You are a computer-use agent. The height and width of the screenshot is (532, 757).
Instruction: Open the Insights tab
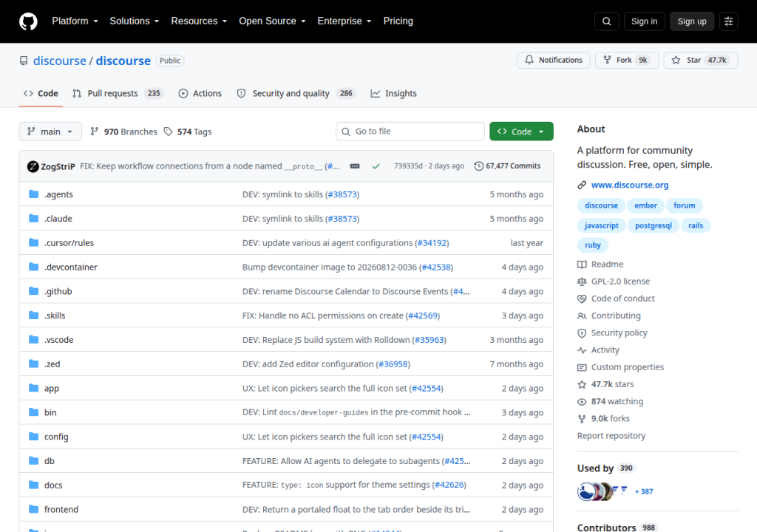393,94
